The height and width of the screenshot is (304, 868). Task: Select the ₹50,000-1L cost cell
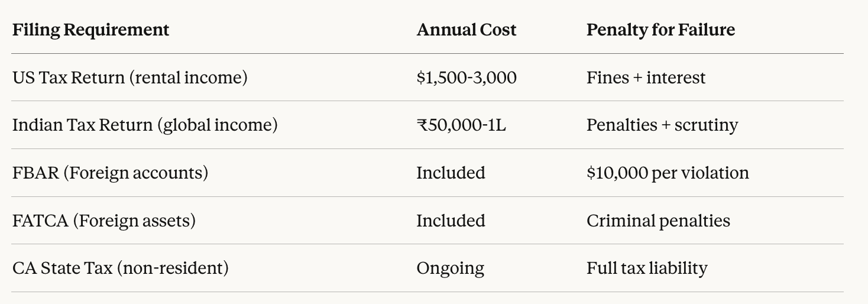[461, 125]
